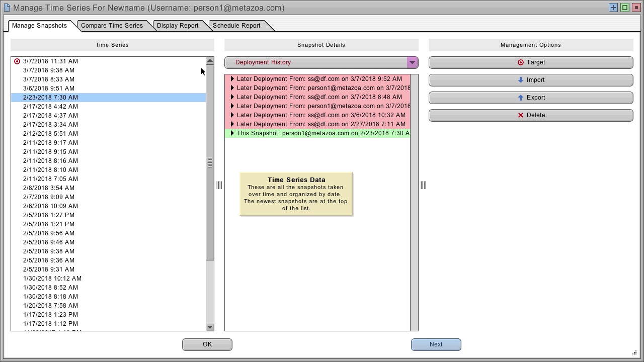
Task: Select snapshot 3/7/2018 9:38 AM
Action: click(x=108, y=70)
